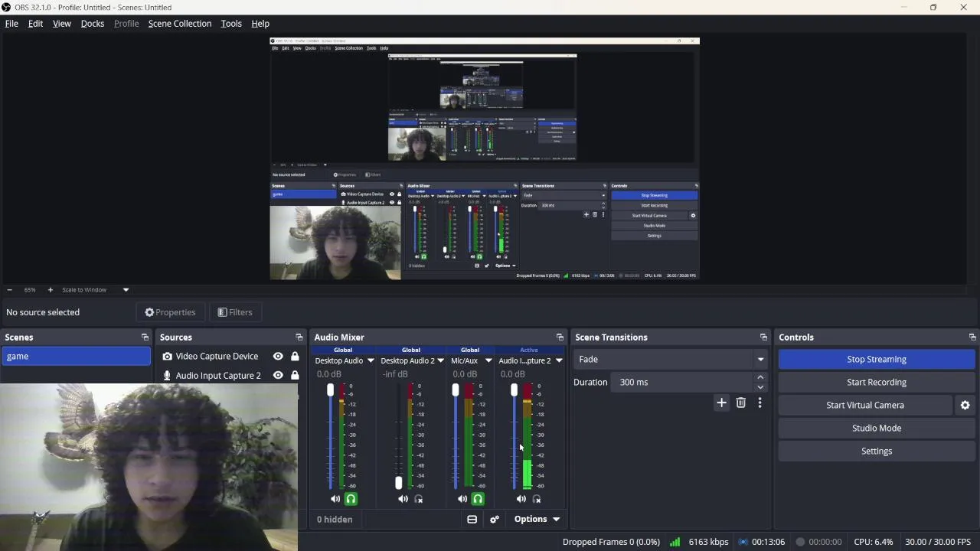980x551 pixels.
Task: Increase transition duration with up arrow
Action: point(760,377)
